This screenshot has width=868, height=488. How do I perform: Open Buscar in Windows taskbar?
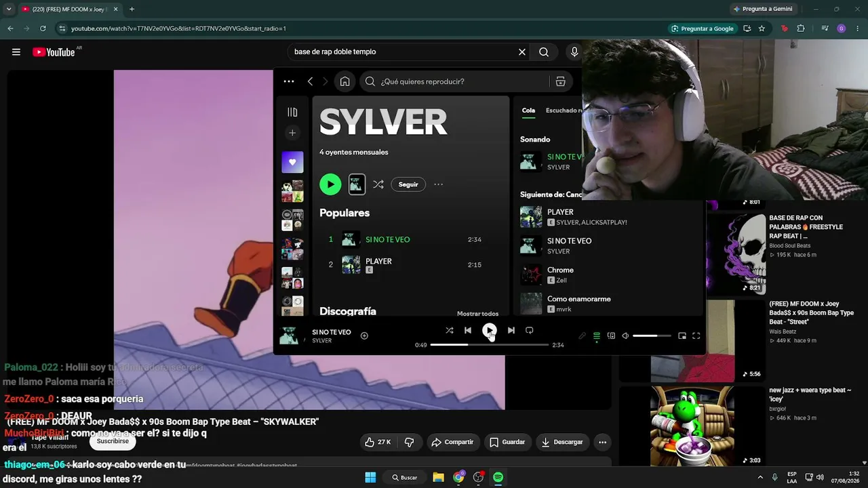coord(405,477)
